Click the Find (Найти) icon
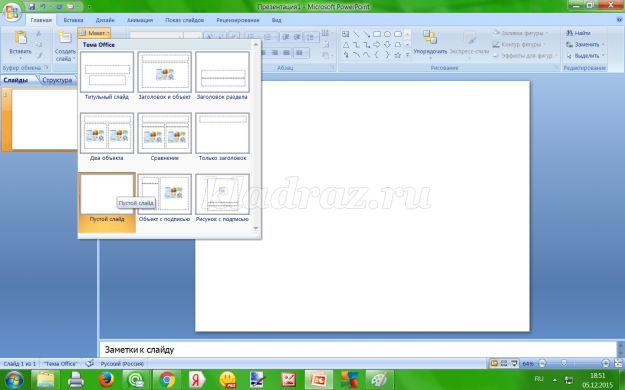Viewport: 625px width, 390px height. [570, 33]
